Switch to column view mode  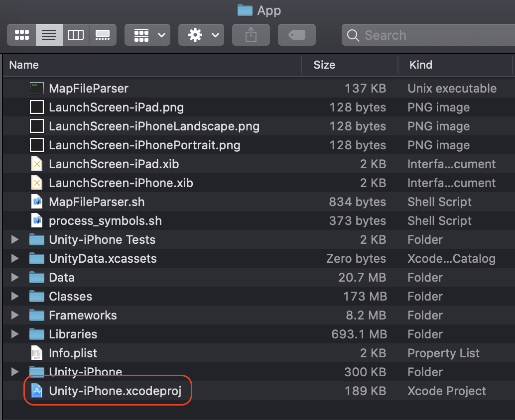(76, 35)
